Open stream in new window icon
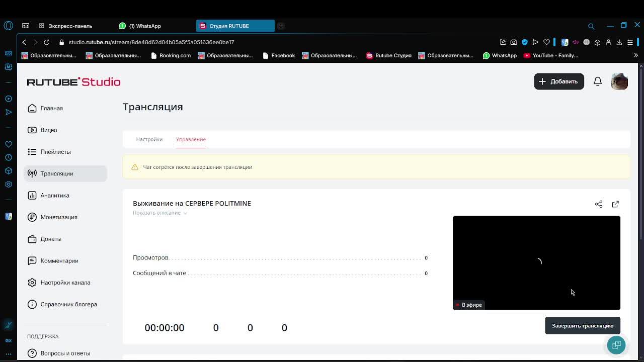 coord(615,204)
